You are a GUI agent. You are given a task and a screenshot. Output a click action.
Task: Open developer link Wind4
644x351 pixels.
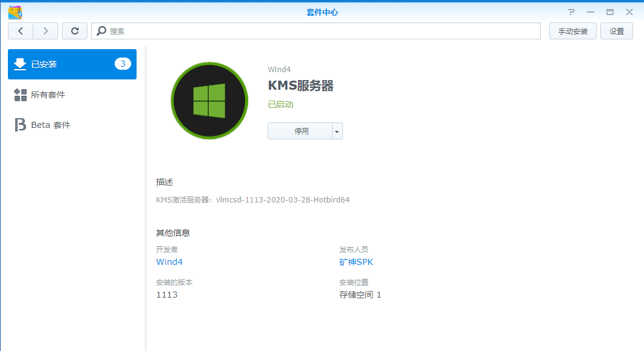point(169,262)
